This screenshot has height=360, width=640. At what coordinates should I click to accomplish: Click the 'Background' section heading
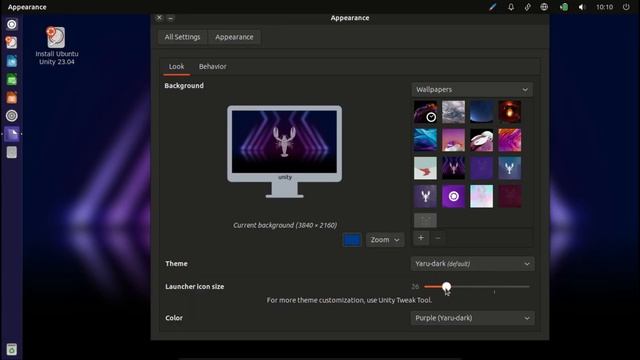184,86
